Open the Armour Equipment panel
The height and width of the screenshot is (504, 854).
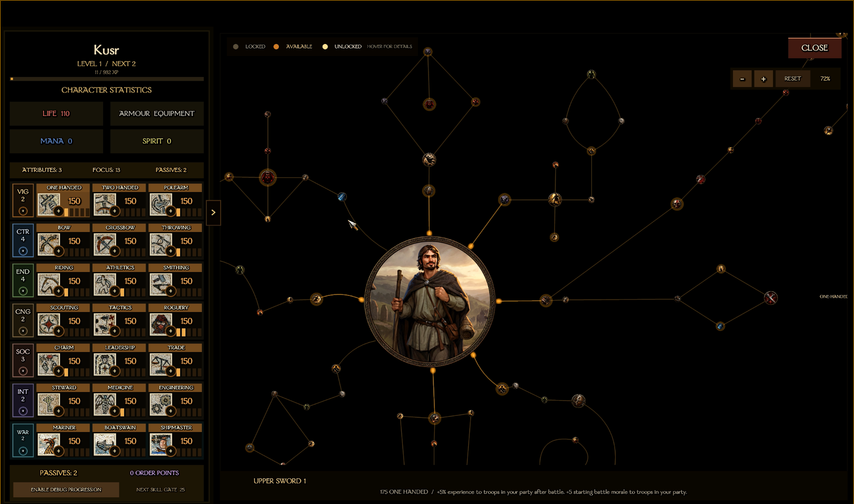coord(157,114)
